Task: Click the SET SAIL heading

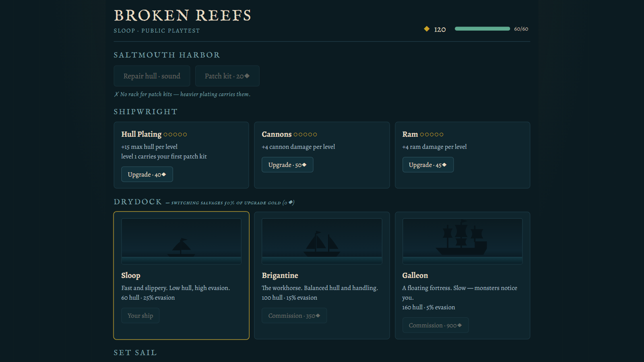Action: (x=135, y=353)
